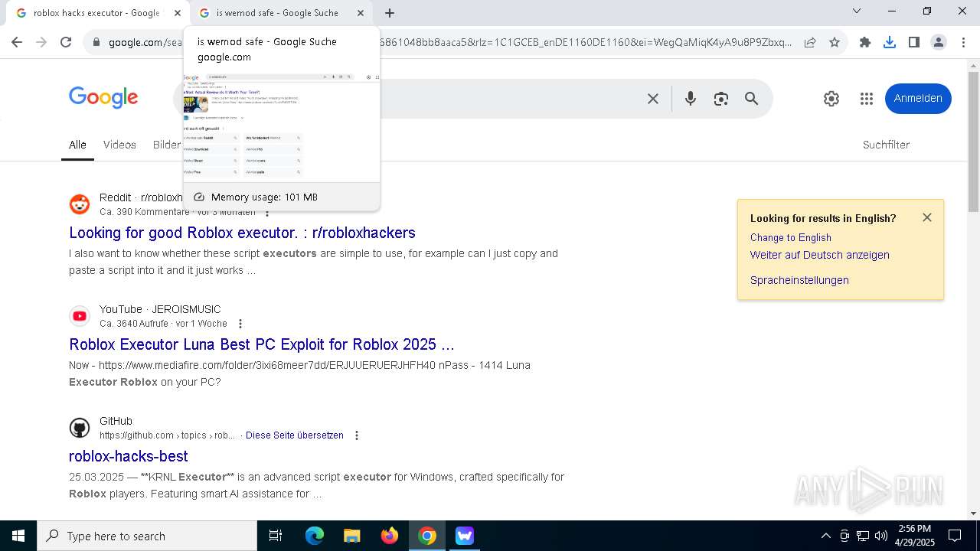Open the 'roblox-hacks-best' GitHub result
This screenshot has width=980, height=551.
[x=129, y=456]
